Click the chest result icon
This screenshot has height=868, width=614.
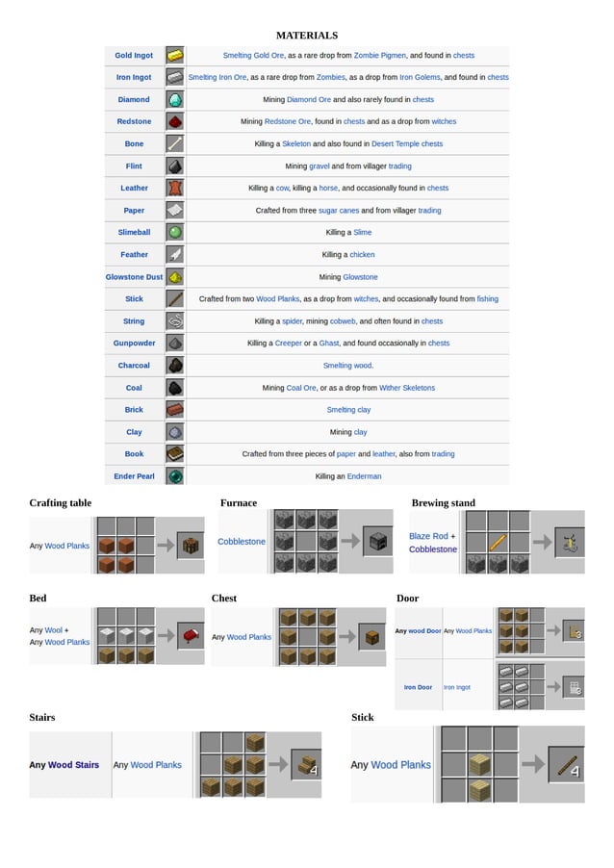(372, 637)
